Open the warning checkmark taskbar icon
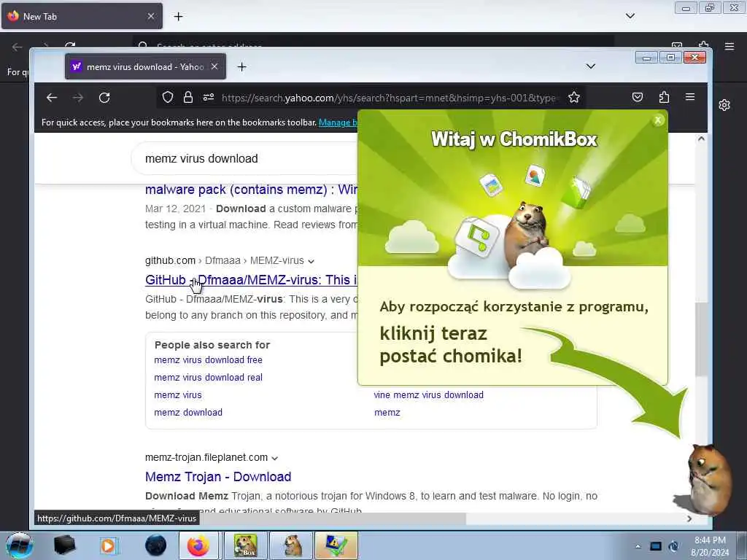This screenshot has width=747, height=560. (336, 545)
